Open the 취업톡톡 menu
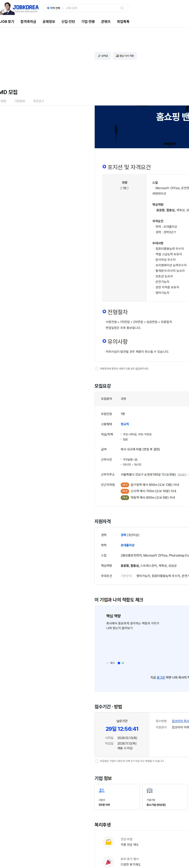The width and height of the screenshot is (189, 868). point(123,22)
